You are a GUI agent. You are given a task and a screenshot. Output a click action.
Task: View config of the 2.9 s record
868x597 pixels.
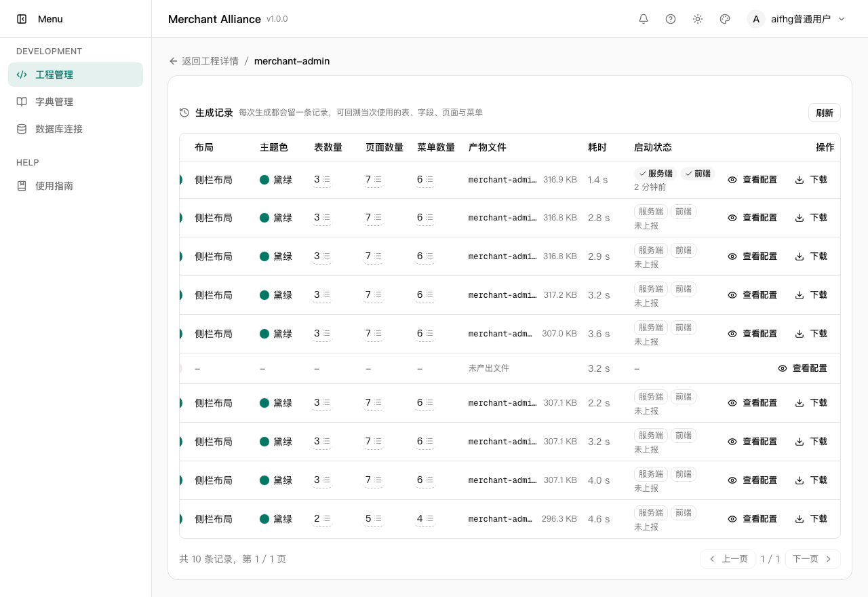(x=752, y=256)
